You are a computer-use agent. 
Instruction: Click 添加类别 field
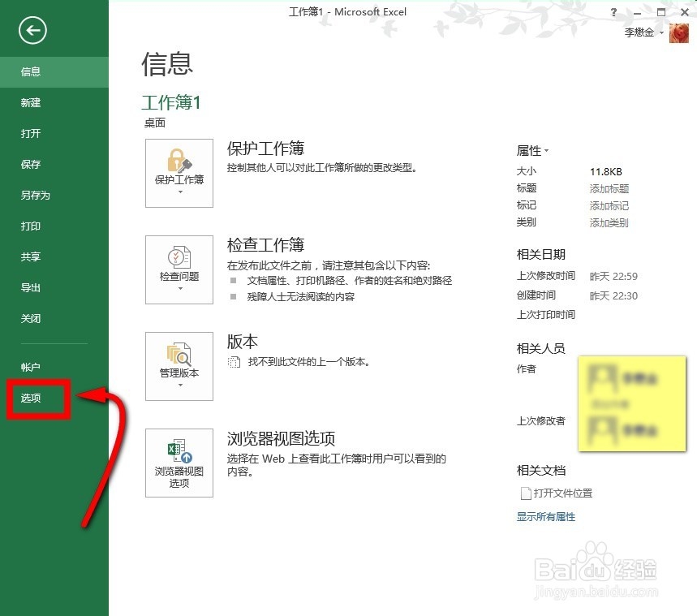pyautogui.click(x=609, y=222)
